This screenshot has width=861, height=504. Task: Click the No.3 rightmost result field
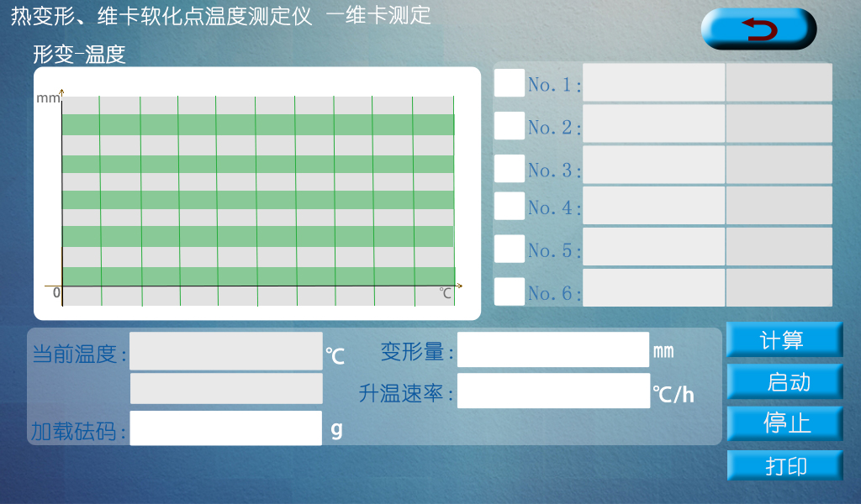(779, 165)
